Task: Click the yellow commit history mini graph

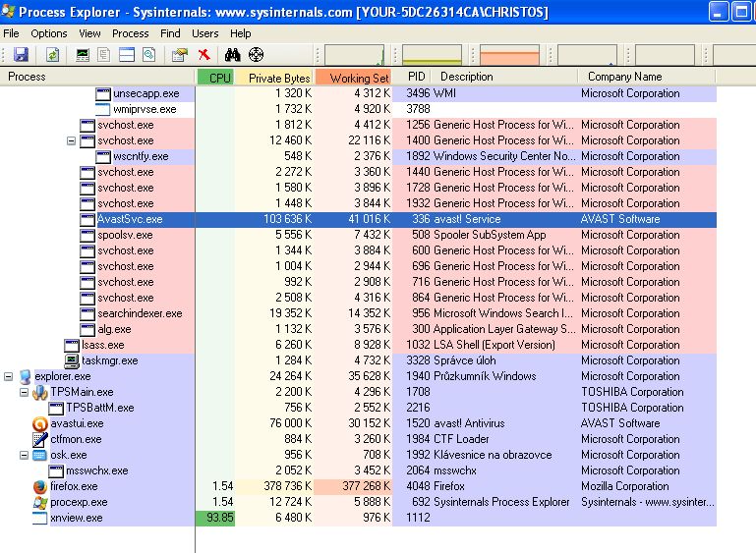Action: click(432, 54)
